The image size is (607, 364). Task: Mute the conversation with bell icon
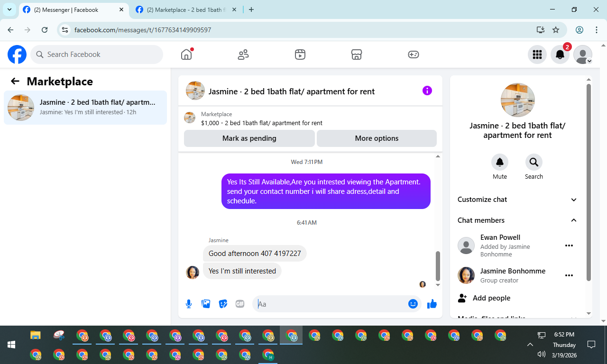click(x=500, y=162)
